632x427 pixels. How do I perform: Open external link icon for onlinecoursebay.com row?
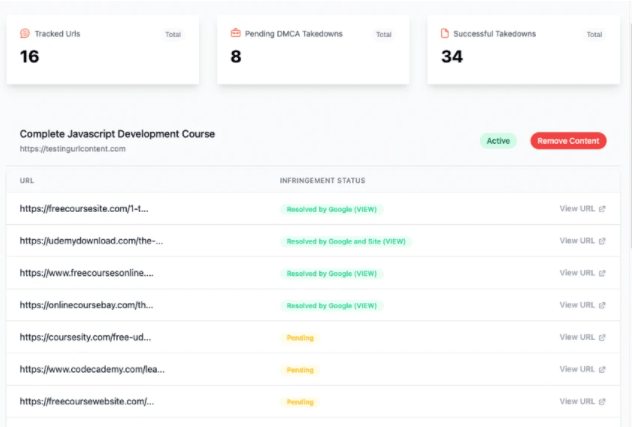(602, 305)
